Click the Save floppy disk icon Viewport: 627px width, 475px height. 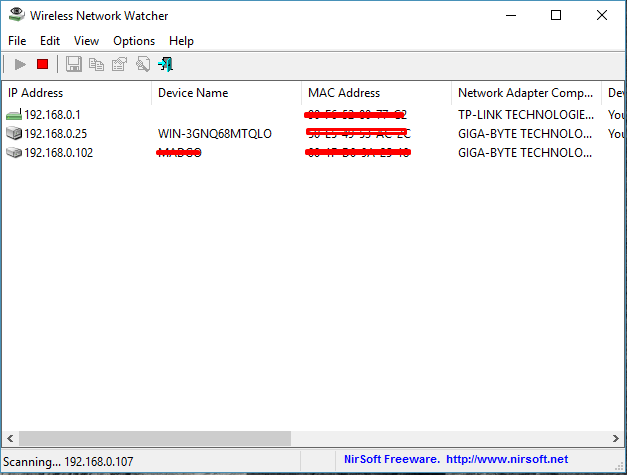[73, 64]
